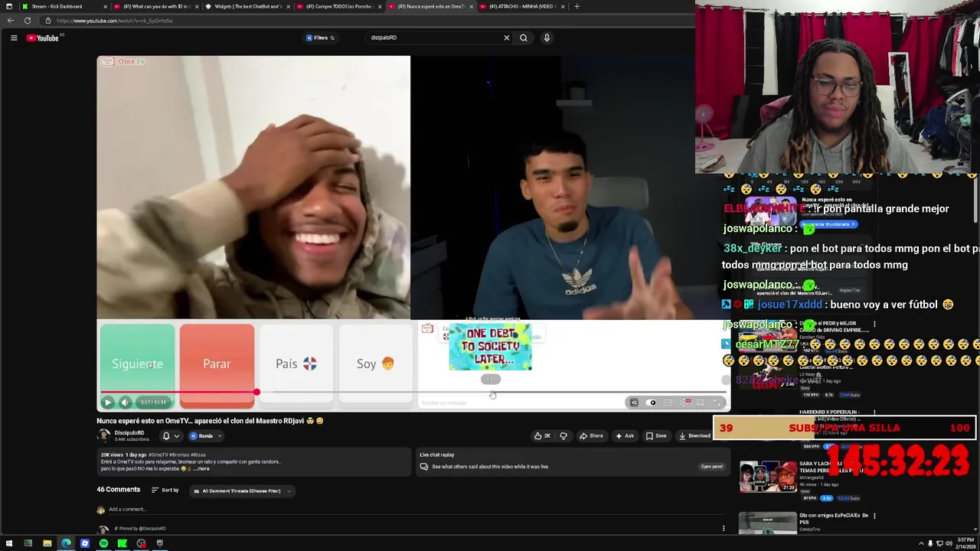Viewport: 980px width, 551px height.
Task: Dislike the video
Action: [563, 436]
